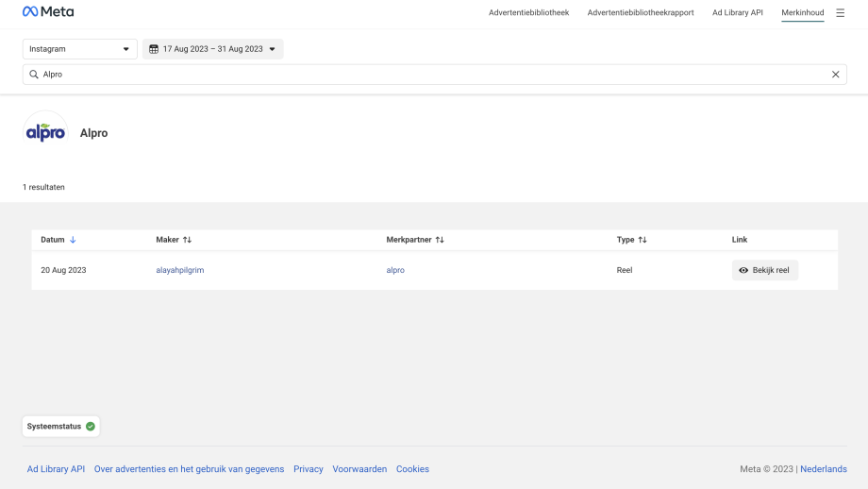Click the Bekijk reel button

point(765,270)
